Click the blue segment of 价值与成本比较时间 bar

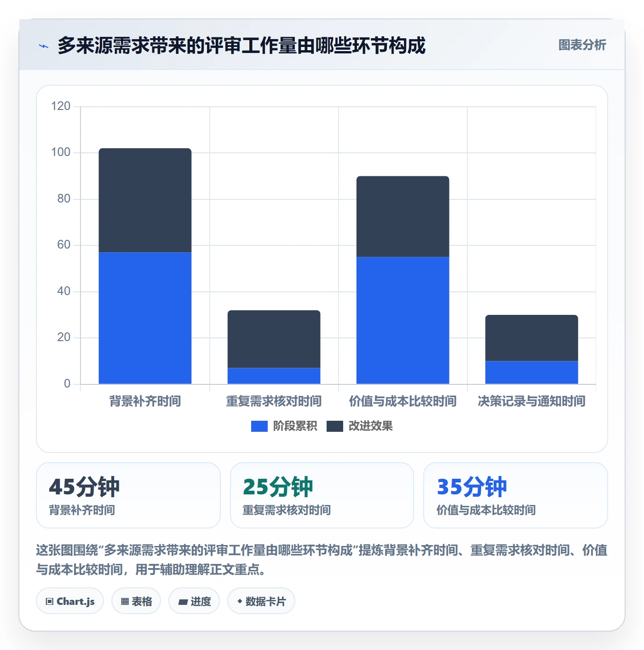[x=402, y=320]
